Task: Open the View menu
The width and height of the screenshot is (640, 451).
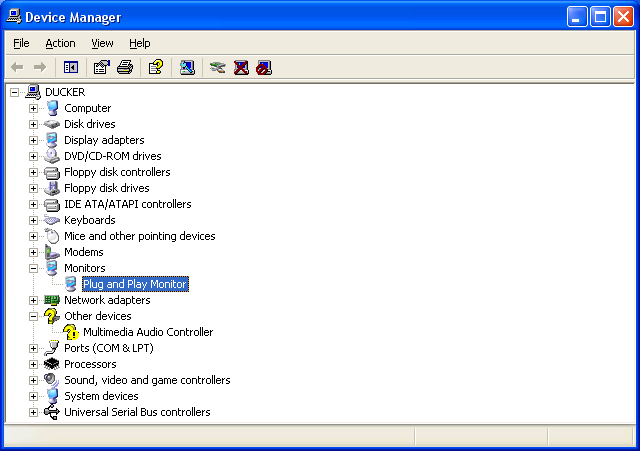Action: point(102,43)
